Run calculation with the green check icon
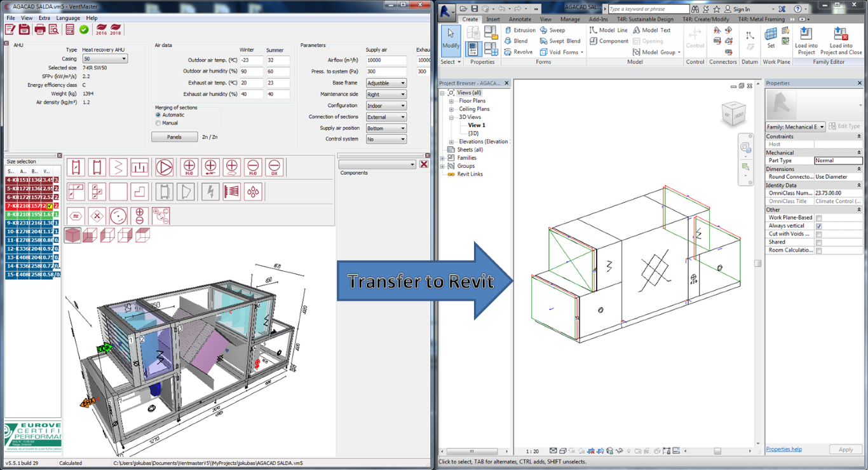This screenshot has height=470, width=868. pyautogui.click(x=83, y=29)
